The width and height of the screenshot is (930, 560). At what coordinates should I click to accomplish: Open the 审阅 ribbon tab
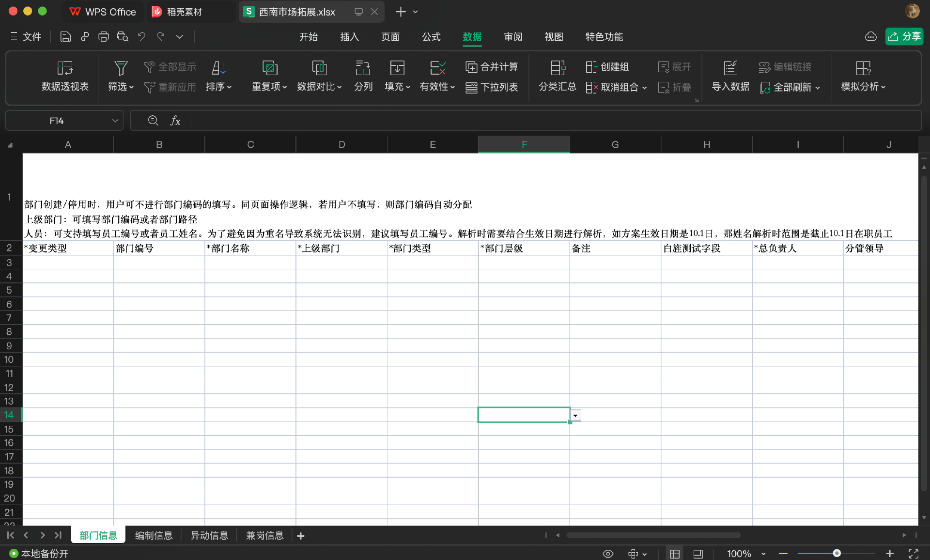[x=513, y=37]
